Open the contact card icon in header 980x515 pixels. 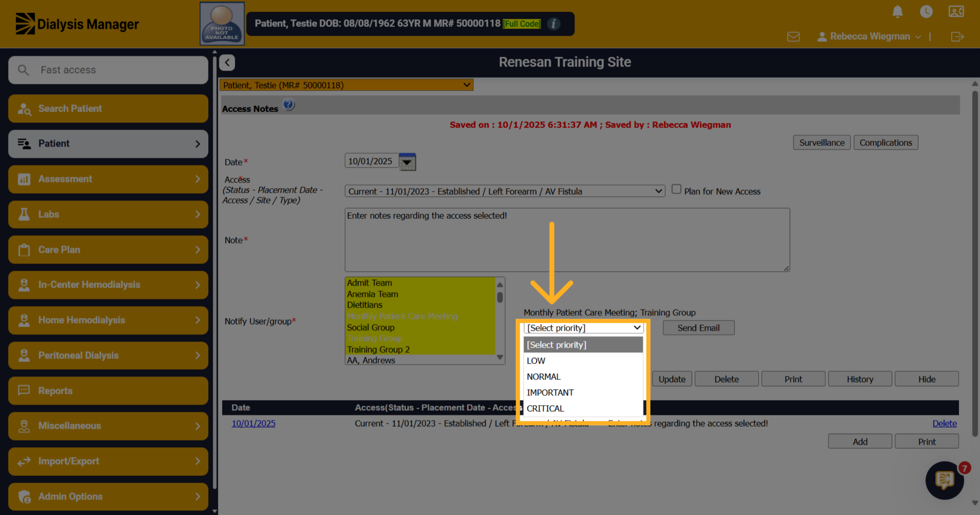[956, 11]
